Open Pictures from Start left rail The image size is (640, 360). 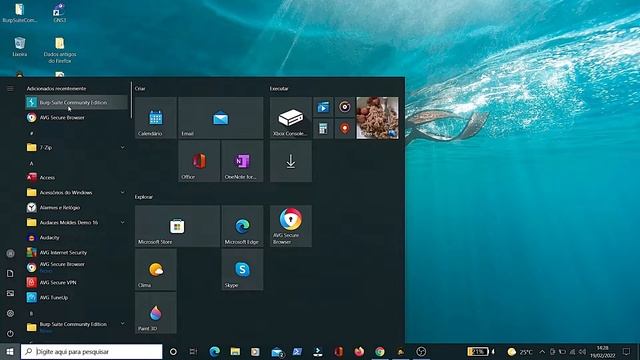coord(10,293)
